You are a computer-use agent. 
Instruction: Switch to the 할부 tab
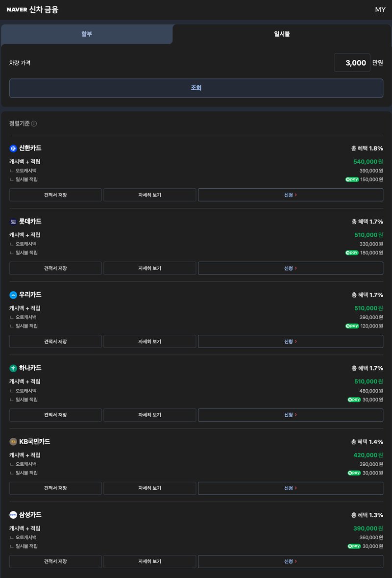point(87,34)
